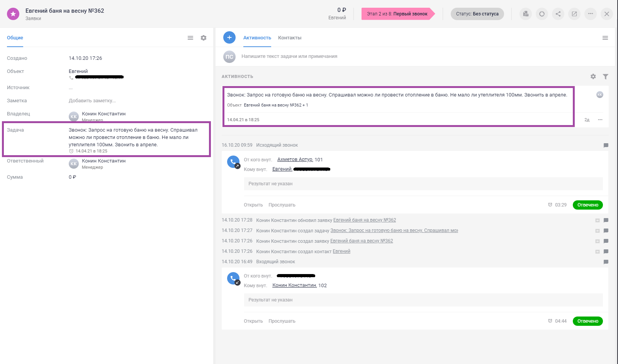618x364 pixels.
Task: Open hamburger menu in Общие panel
Action: click(x=190, y=38)
